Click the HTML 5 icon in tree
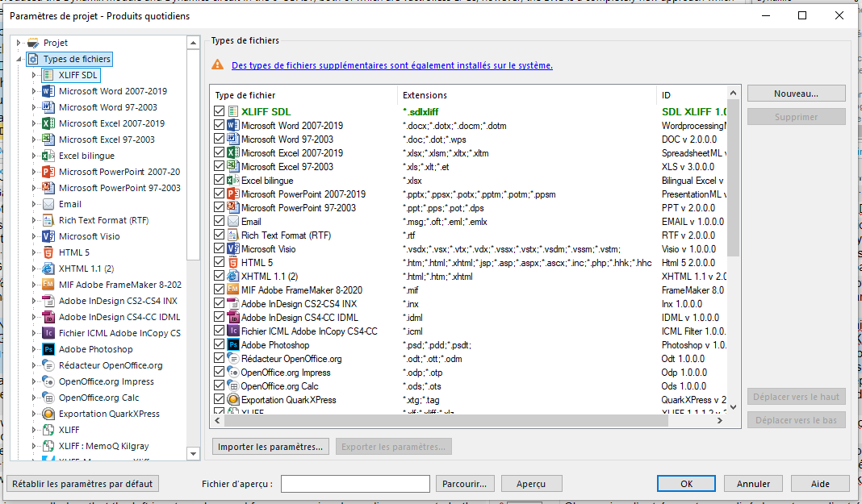862x504 pixels. pyautogui.click(x=48, y=252)
